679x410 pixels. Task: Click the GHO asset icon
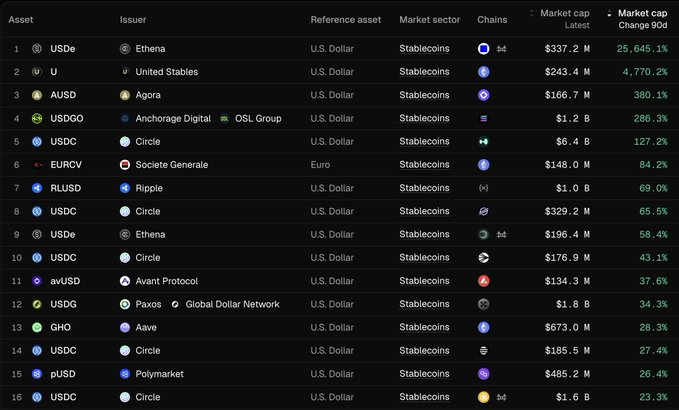[37, 327]
